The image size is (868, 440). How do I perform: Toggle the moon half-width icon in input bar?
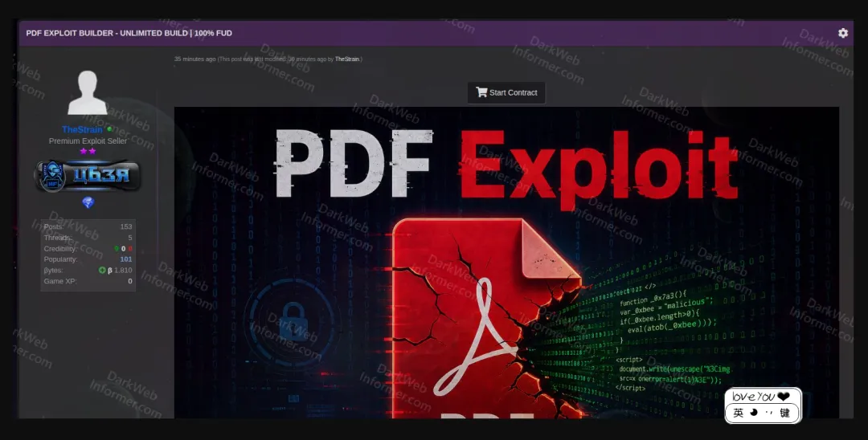click(x=753, y=413)
